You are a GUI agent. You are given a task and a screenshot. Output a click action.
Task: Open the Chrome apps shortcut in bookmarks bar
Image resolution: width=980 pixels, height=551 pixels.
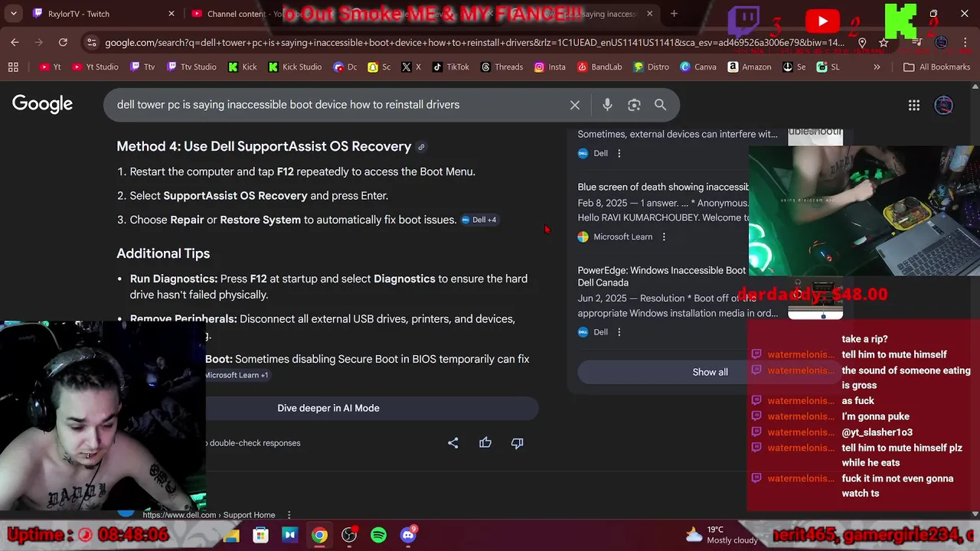coord(13,67)
